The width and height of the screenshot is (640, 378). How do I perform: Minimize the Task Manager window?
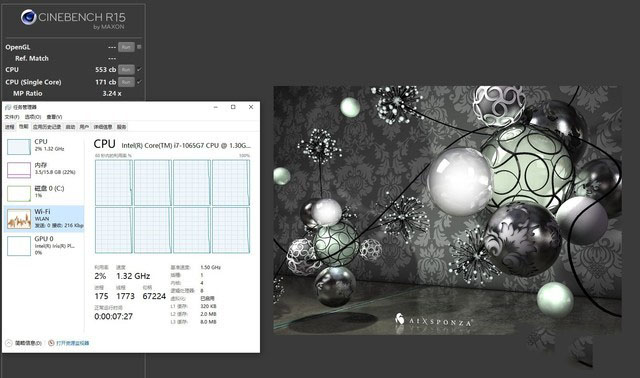pyautogui.click(x=216, y=107)
